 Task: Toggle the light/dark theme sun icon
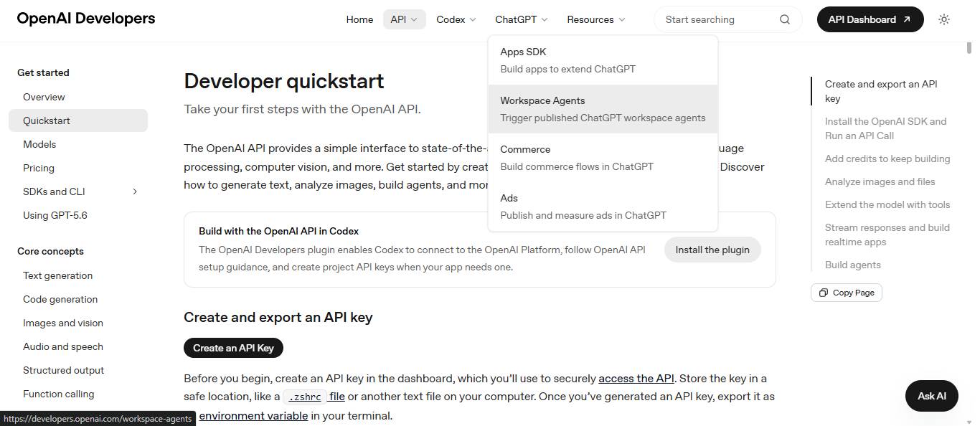[944, 19]
